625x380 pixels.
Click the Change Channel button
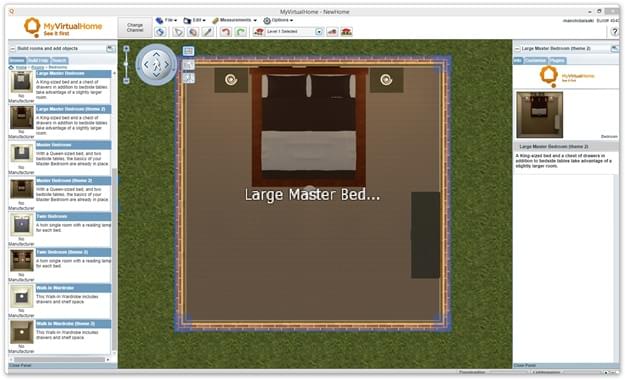tap(135, 28)
